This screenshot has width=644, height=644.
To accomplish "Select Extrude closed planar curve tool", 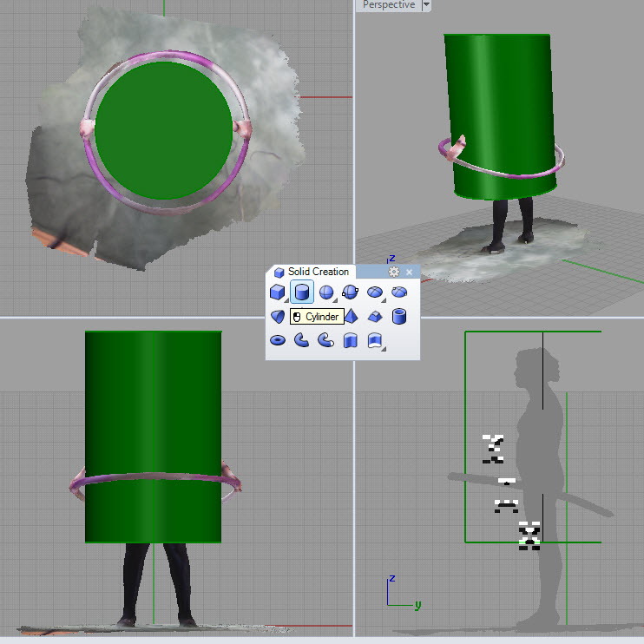I will [x=351, y=340].
